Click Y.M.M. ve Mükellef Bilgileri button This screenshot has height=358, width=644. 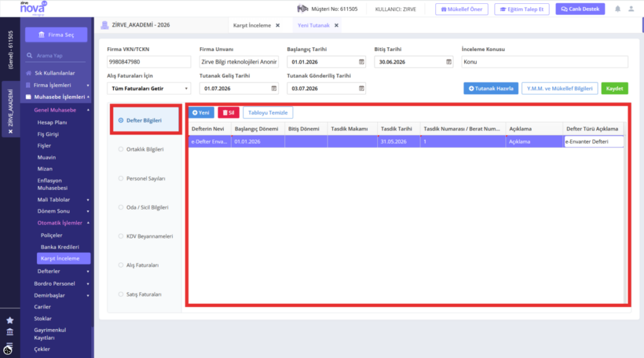[x=559, y=88]
